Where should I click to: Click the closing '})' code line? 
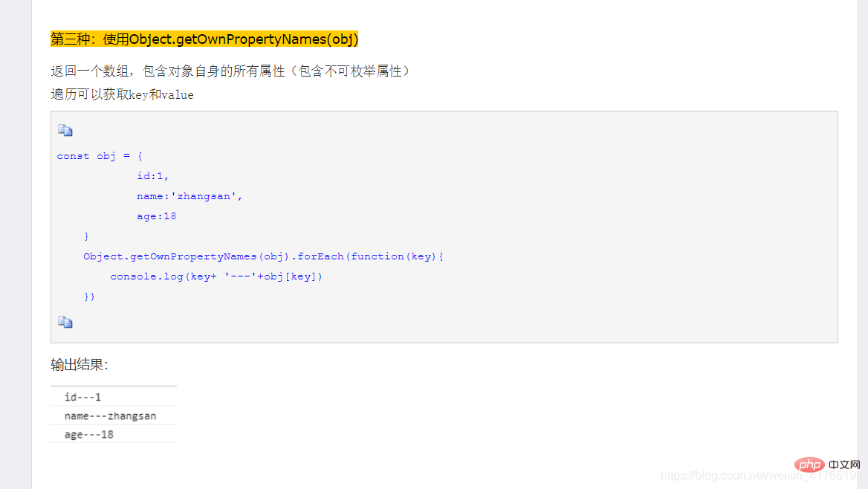[89, 297]
